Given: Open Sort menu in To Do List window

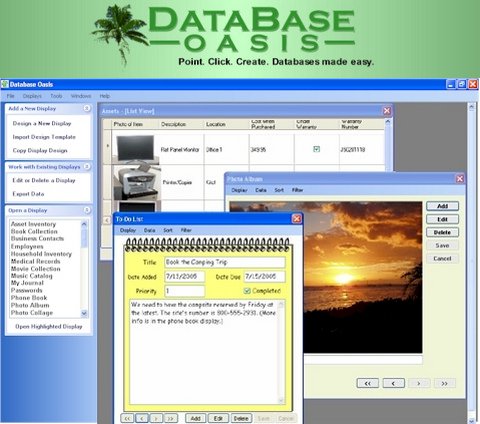Looking at the screenshot, I should coord(168,230).
